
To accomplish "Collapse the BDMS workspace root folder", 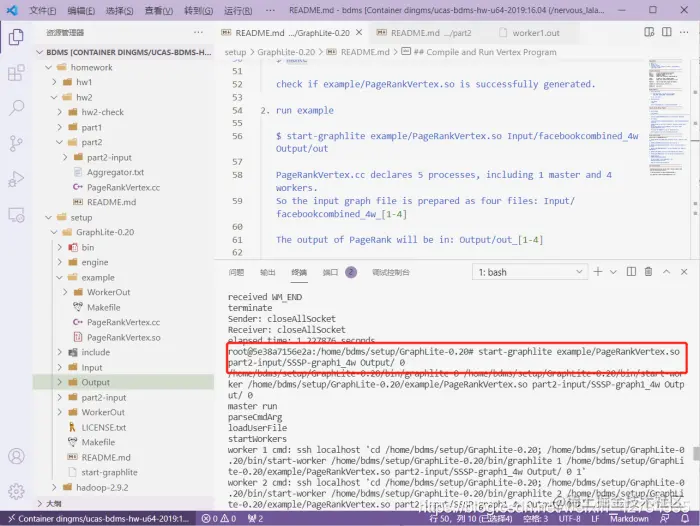I will [x=124, y=52].
